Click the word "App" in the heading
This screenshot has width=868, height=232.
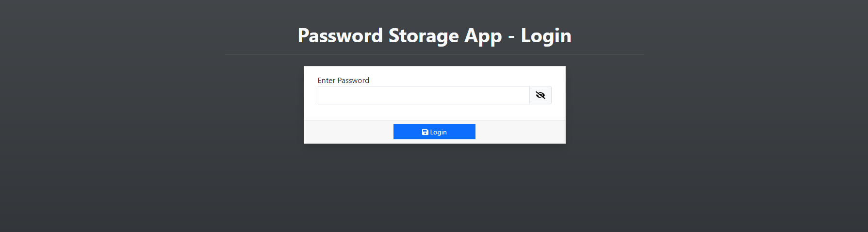point(483,36)
